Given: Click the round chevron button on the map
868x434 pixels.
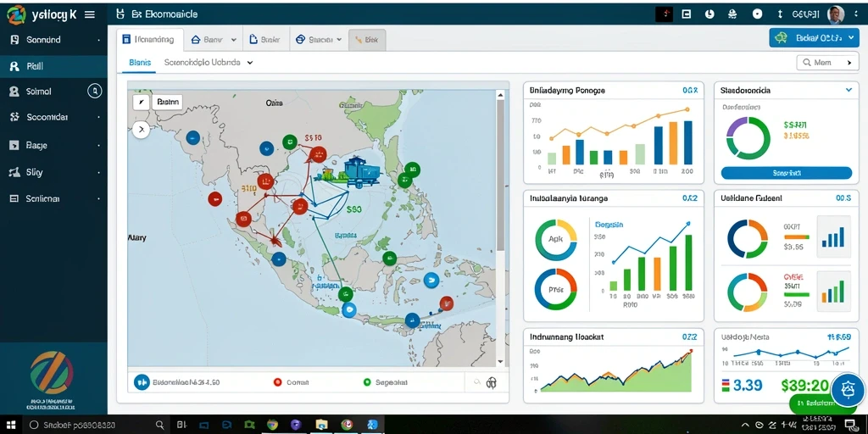Looking at the screenshot, I should coord(141,130).
